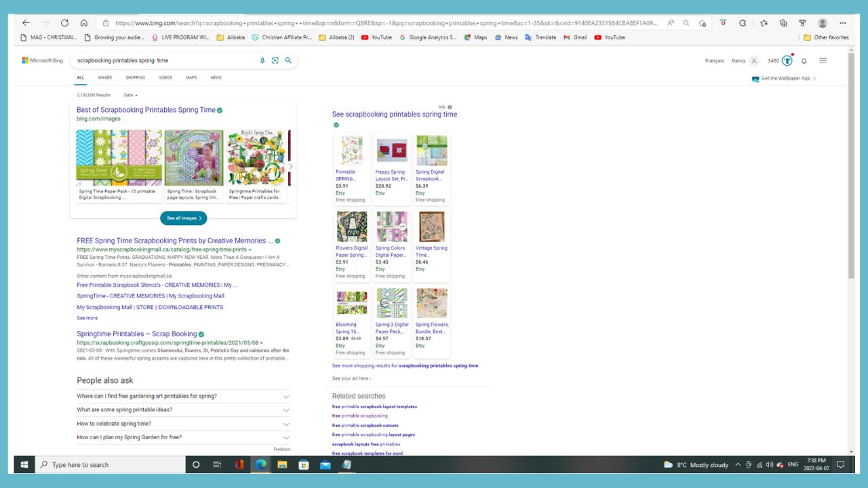The height and width of the screenshot is (488, 868).
Task: Click the Cortana circle on taskbar
Action: 196,464
